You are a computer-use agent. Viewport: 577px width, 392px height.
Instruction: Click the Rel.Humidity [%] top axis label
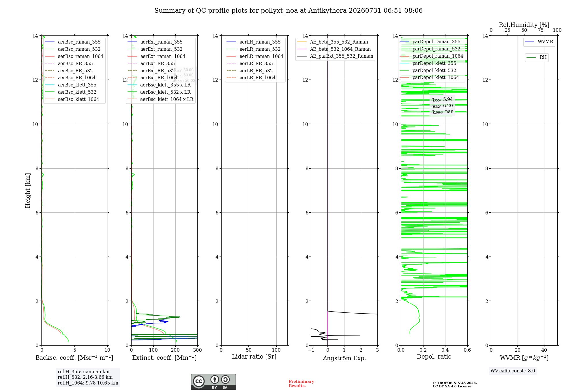point(524,25)
